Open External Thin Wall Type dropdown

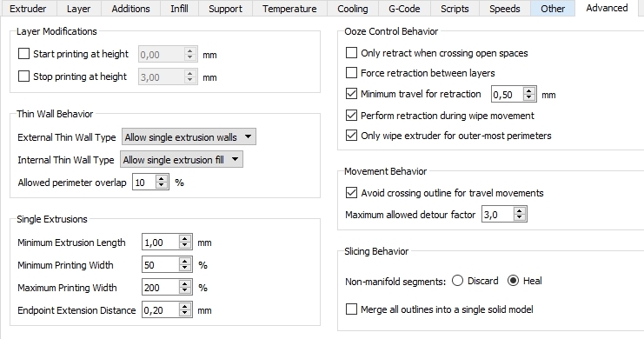tap(189, 136)
